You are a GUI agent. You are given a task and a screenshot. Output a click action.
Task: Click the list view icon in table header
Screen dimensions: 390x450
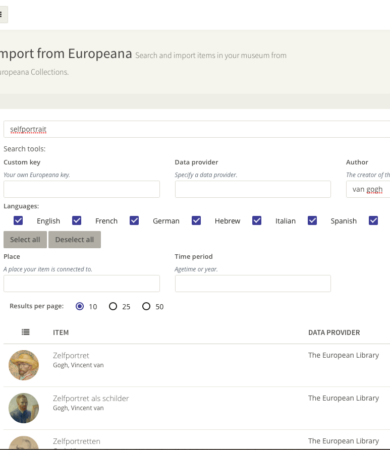point(26,332)
